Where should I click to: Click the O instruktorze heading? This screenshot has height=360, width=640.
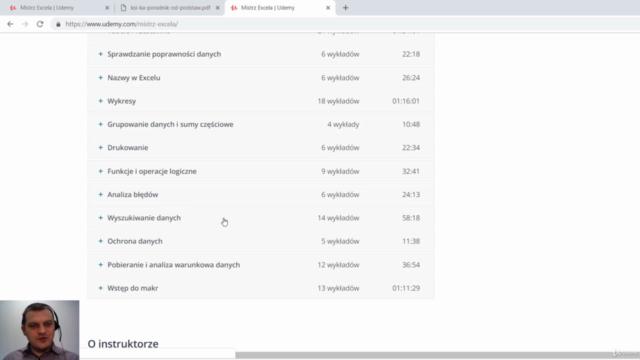tap(123, 344)
